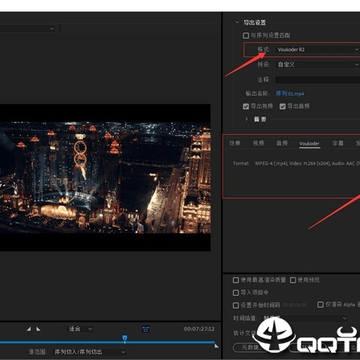The width and height of the screenshot is (360, 360).
Task: Open 源范围 dropdown 序列切入/序列切出
Action: [x=89, y=352]
